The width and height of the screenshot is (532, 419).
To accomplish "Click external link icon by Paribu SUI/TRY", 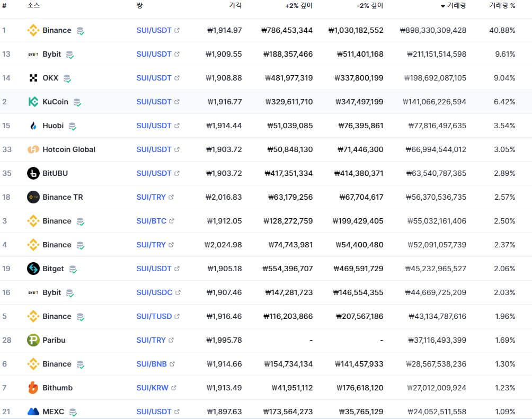I will (x=171, y=340).
